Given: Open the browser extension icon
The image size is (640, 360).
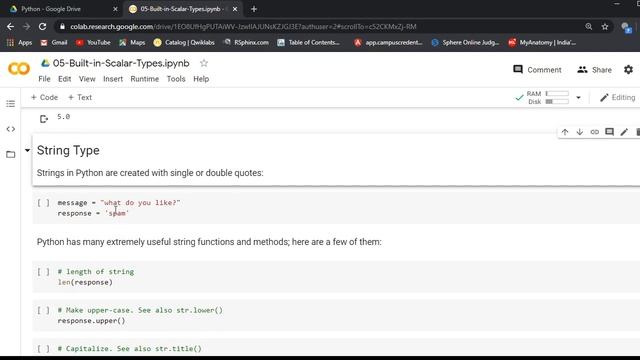Looking at the screenshot, I should pyautogui.click(x=626, y=27).
